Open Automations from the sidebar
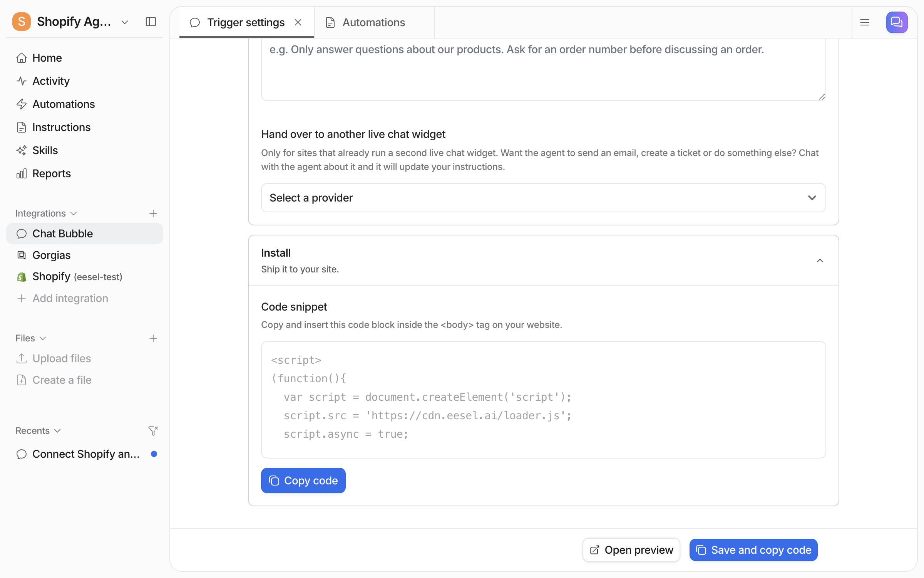Viewport: 924px width, 578px height. (85, 104)
